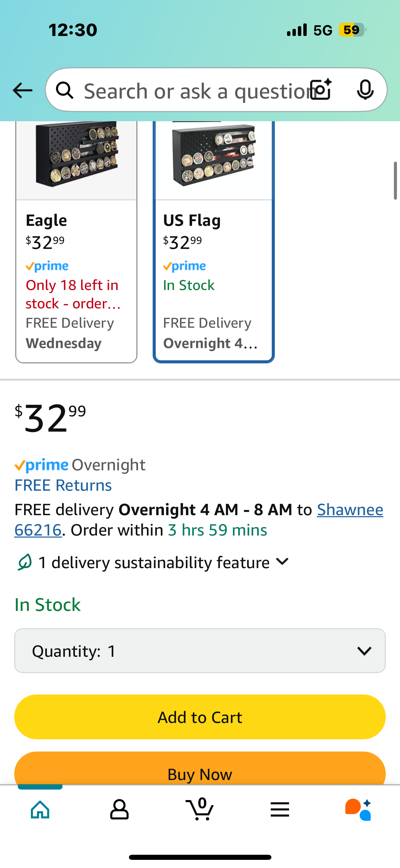Tap the Buy Now button

point(200,772)
